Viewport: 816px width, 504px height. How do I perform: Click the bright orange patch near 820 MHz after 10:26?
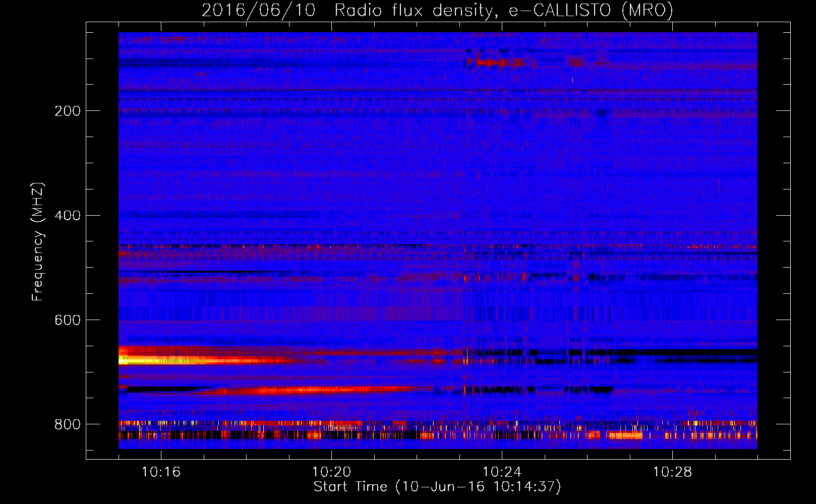(x=625, y=435)
